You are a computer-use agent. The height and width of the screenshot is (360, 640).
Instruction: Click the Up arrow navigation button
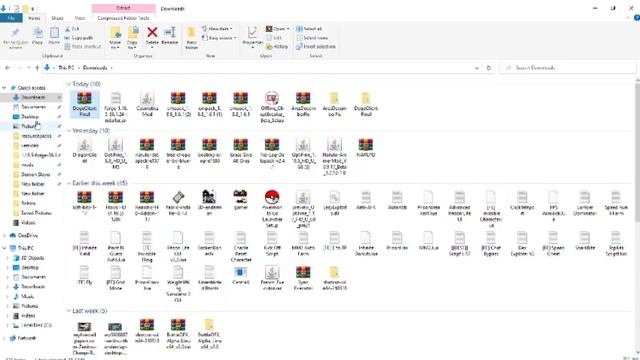37,68
